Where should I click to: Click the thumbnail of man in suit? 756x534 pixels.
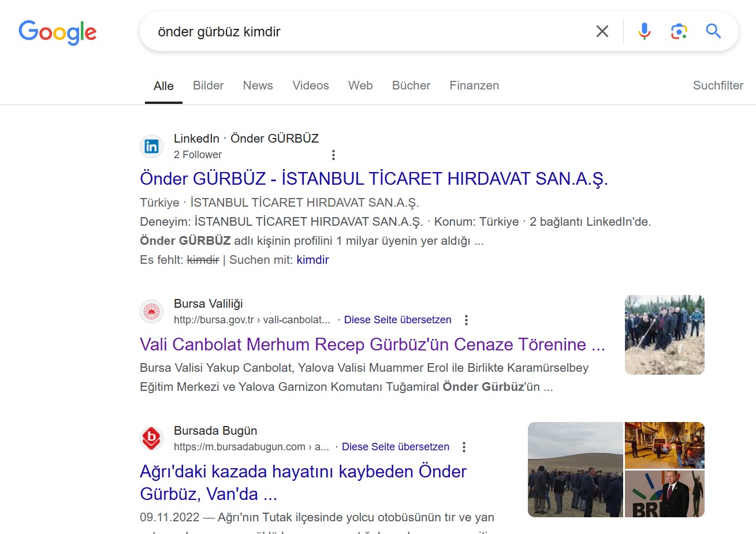665,494
